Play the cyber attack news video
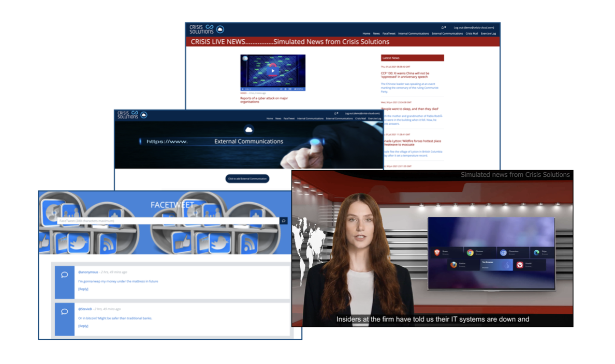This screenshot has height=364, width=615. click(272, 71)
